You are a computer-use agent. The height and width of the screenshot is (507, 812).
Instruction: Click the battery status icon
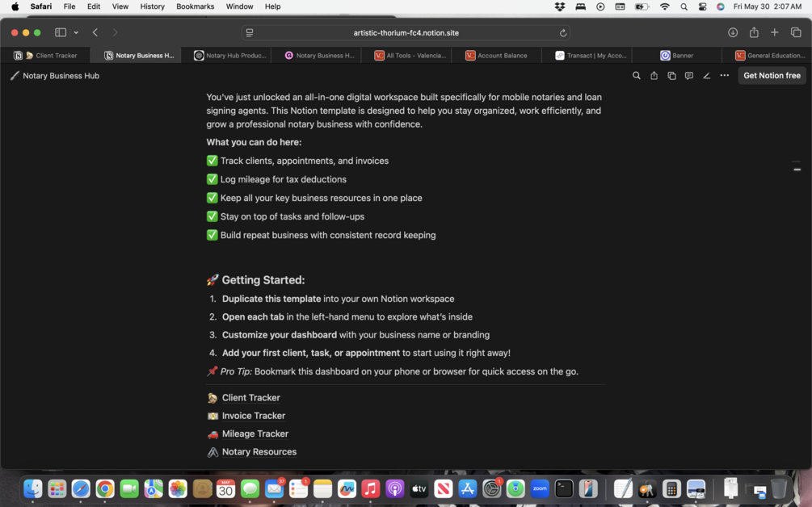tap(642, 6)
